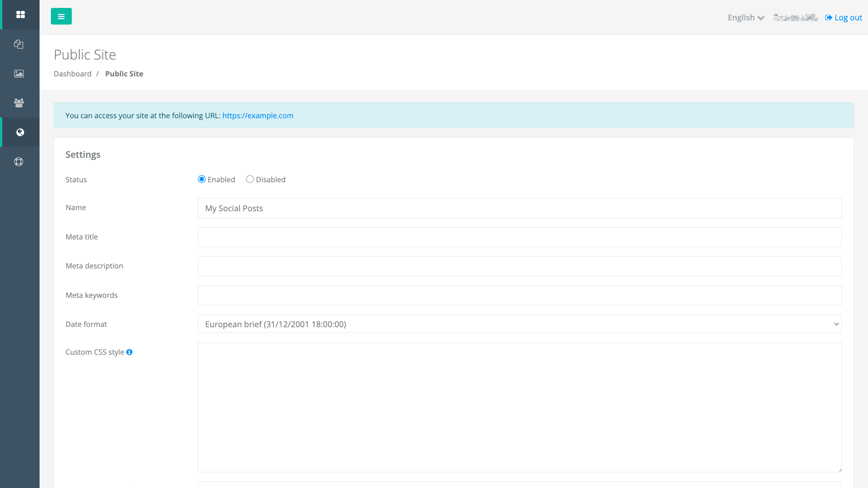Screen dimensions: 868x488
Task: Open the posts copy icon in sidebar
Action: pos(19,44)
